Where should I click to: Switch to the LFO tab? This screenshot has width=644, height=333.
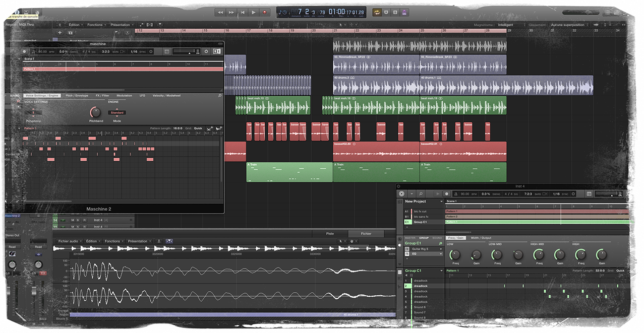click(x=143, y=95)
